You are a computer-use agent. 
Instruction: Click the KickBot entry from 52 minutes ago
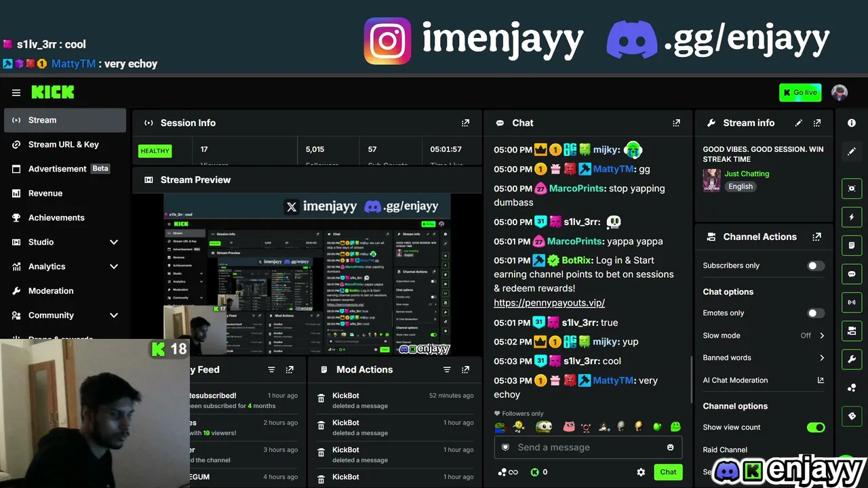click(x=396, y=400)
